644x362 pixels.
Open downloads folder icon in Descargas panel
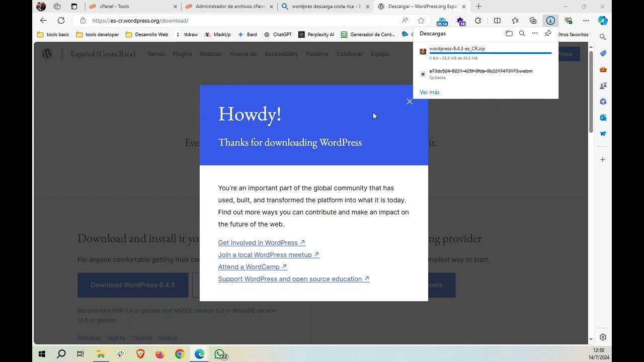pos(509,34)
